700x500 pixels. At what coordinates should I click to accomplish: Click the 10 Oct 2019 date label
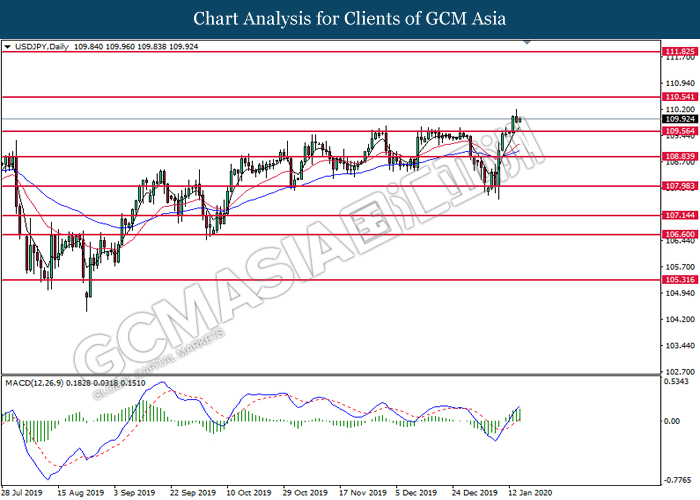249,493
